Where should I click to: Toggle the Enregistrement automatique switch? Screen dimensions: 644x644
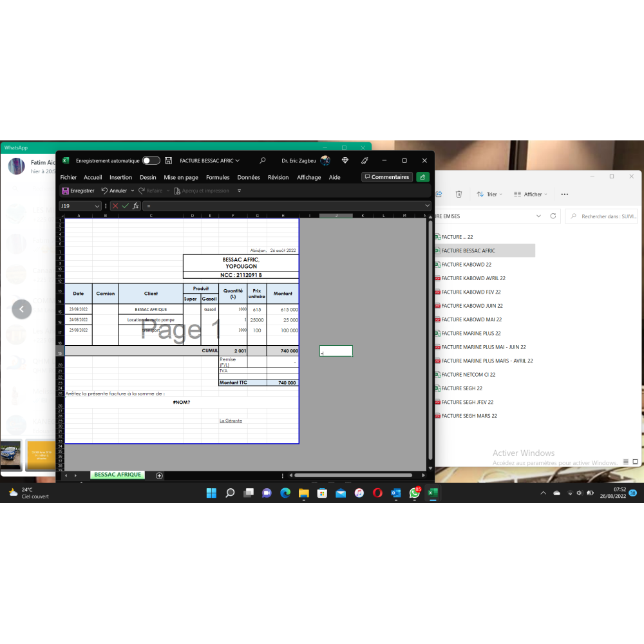151,160
